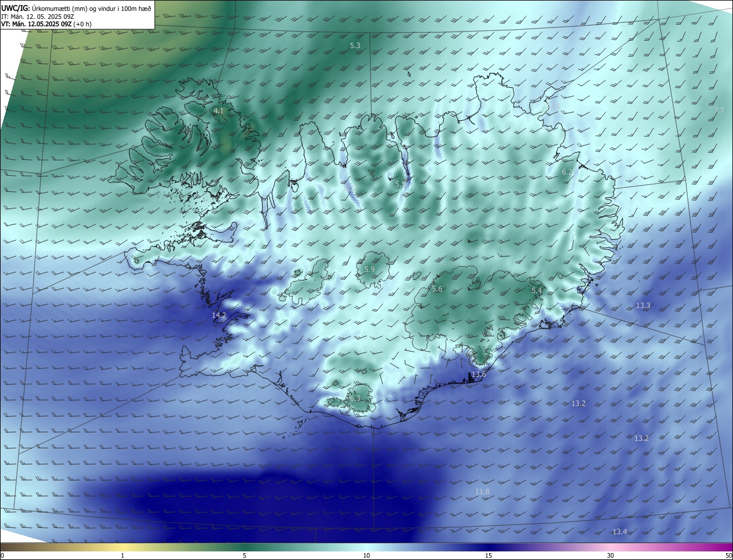Click the 5 tick on the color scale

click(x=245, y=555)
